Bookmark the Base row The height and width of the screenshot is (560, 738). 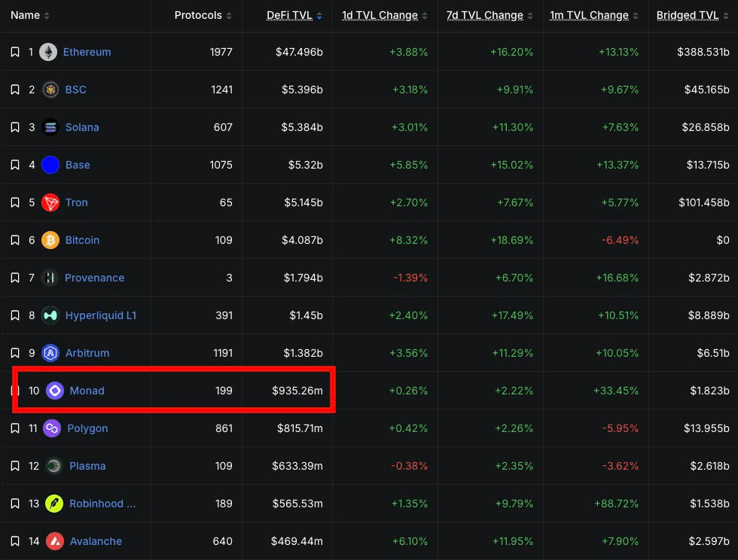(x=15, y=165)
